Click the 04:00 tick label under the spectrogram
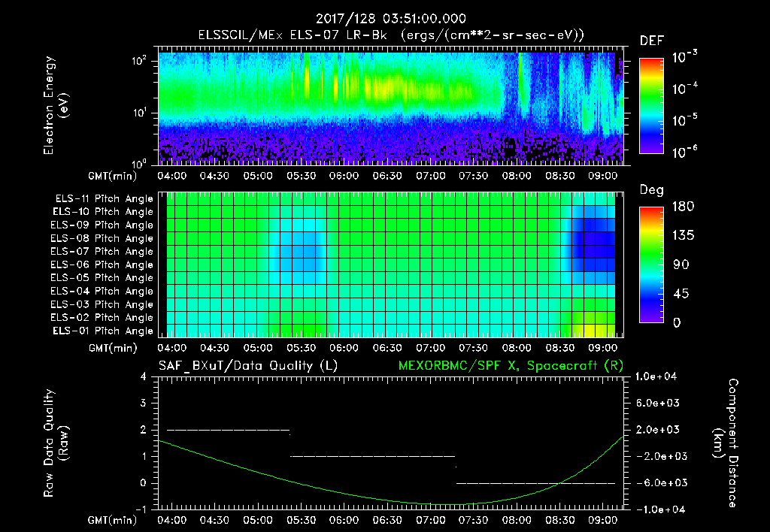The height and width of the screenshot is (532, 770). coord(172,176)
